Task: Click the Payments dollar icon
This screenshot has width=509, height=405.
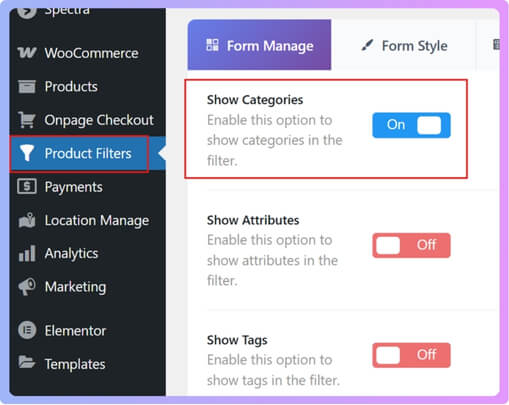Action: click(x=27, y=186)
